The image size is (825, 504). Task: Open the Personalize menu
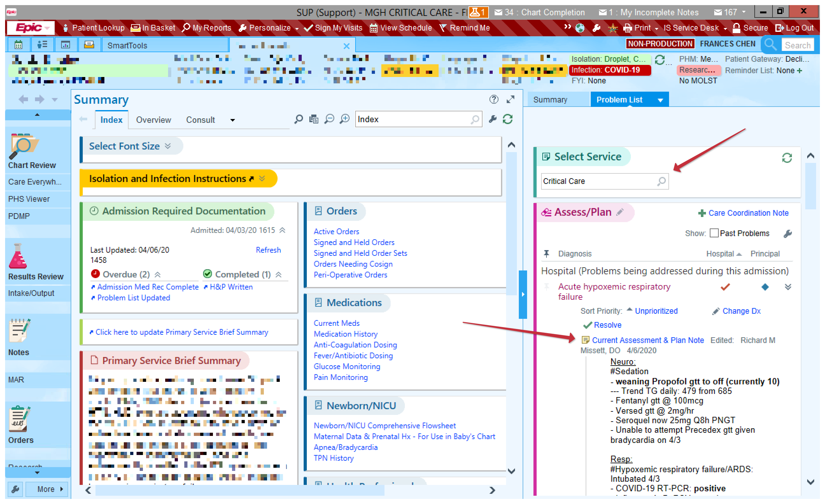pos(269,28)
